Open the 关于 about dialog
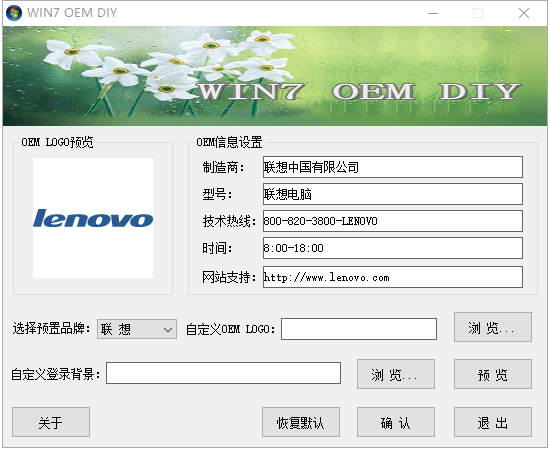Viewport: 550px width, 450px height. click(51, 422)
